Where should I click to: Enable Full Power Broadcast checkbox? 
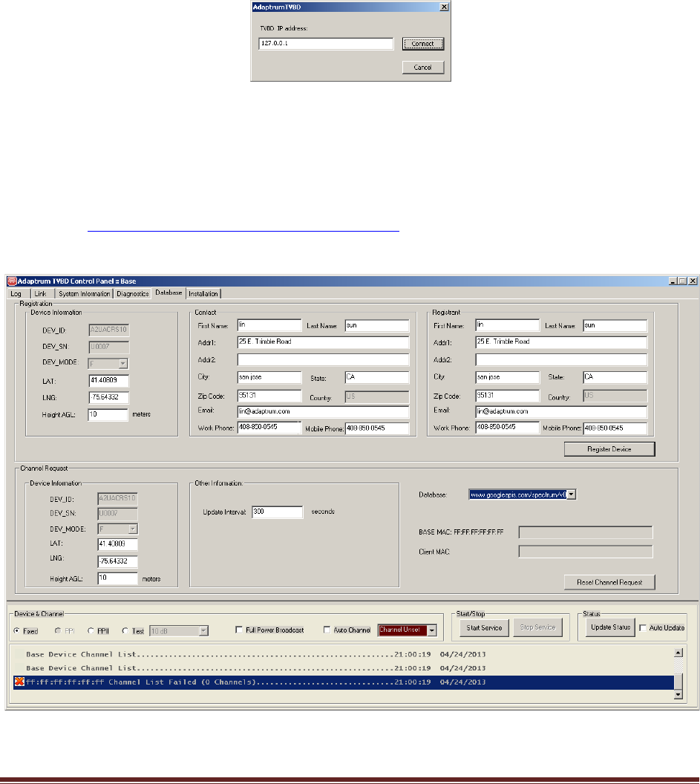pos(239,630)
